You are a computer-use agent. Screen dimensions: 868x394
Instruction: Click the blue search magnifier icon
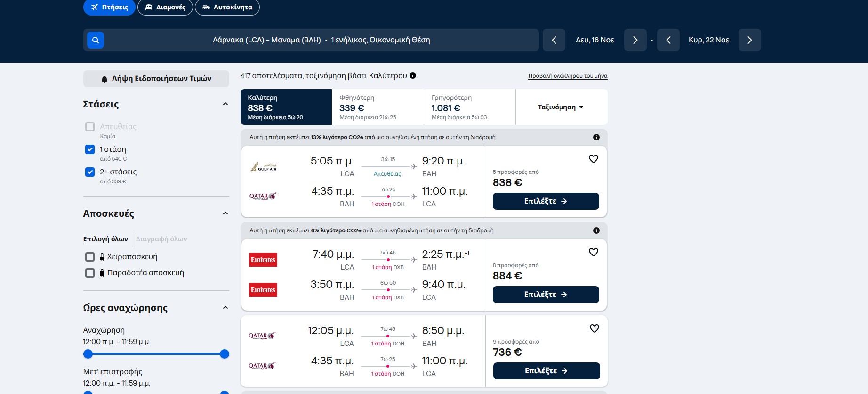(x=96, y=40)
